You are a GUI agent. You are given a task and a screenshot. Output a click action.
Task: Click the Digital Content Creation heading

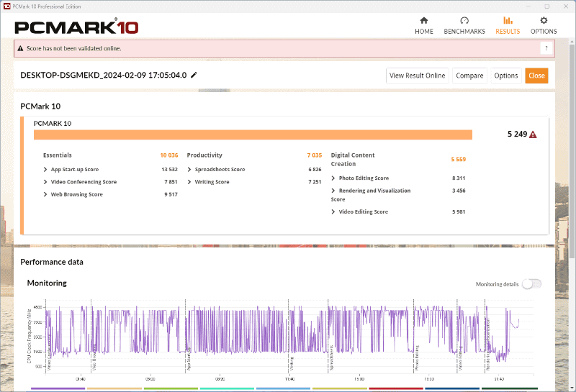pos(353,160)
